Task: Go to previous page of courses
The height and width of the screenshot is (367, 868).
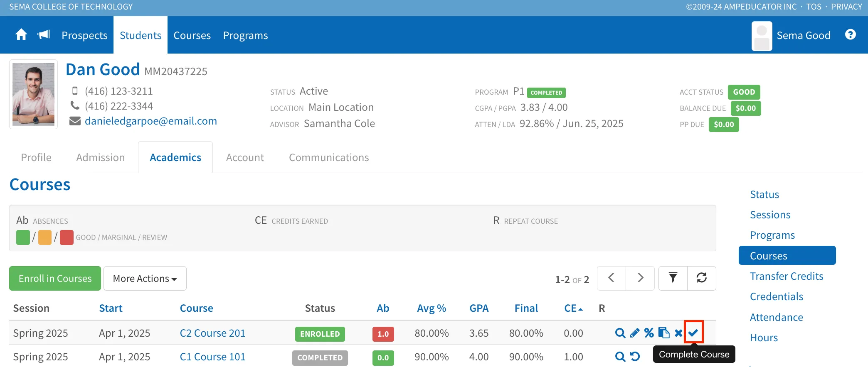Action: coord(612,278)
